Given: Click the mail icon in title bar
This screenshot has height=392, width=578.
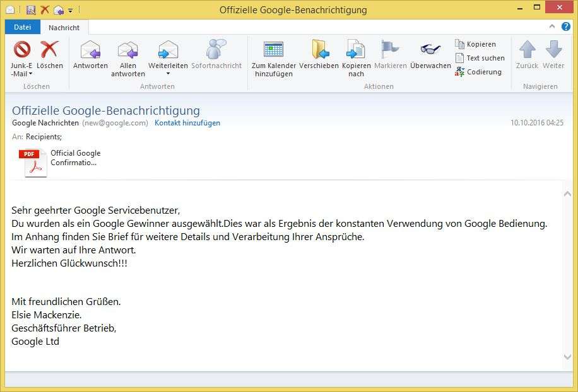Looking at the screenshot, I should tap(11, 10).
